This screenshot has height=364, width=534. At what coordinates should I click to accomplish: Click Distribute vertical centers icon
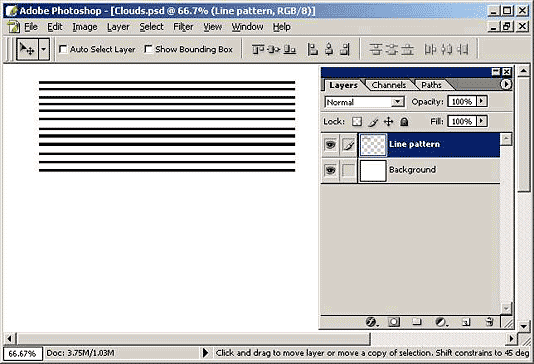392,50
